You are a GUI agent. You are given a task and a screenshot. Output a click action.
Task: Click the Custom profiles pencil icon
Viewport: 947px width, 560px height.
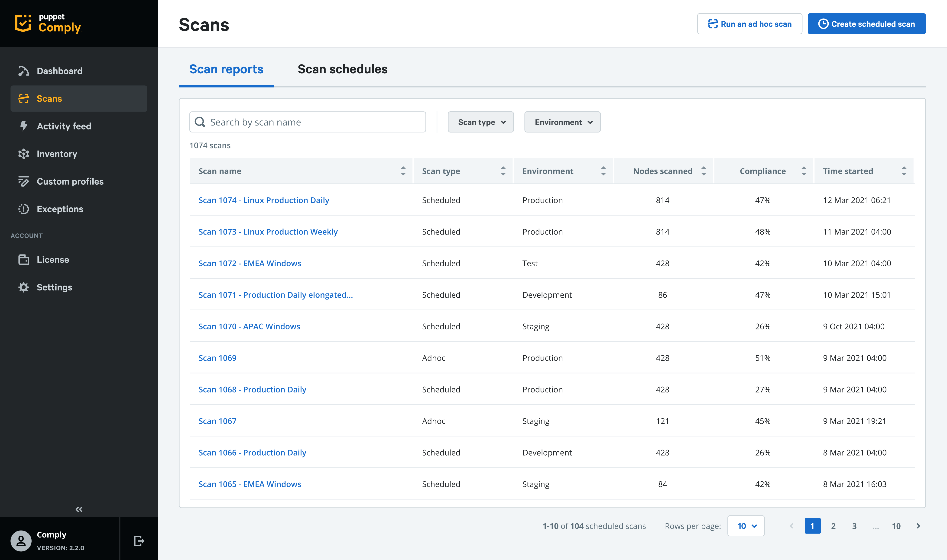tap(23, 181)
